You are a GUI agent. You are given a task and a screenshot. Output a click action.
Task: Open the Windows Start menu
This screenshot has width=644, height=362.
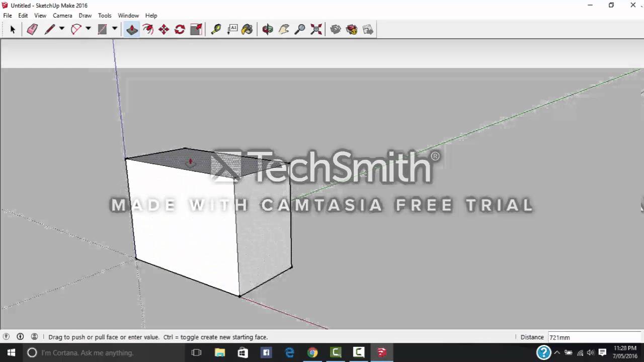11,352
